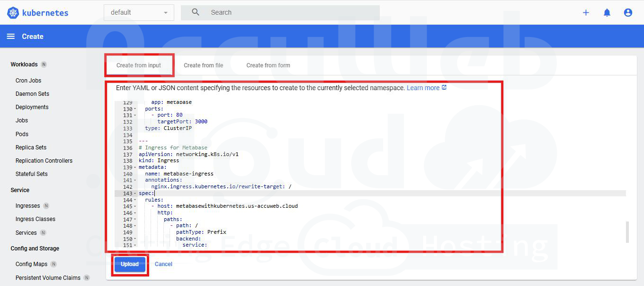Viewport: 644px width, 286px height.
Task: Open the hamburger navigation menu
Action: (11, 37)
